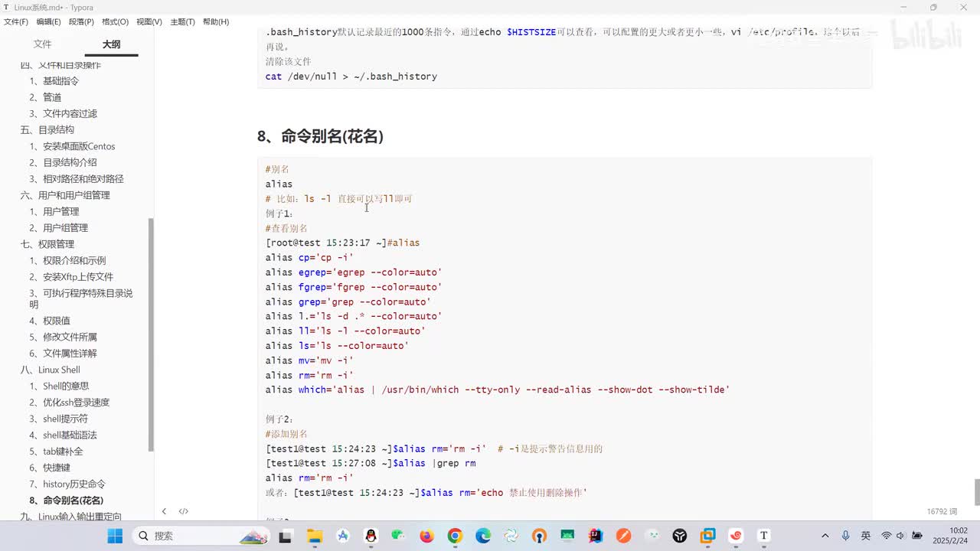Go to 2、用户组管理
This screenshot has width=980, height=551.
59,228
